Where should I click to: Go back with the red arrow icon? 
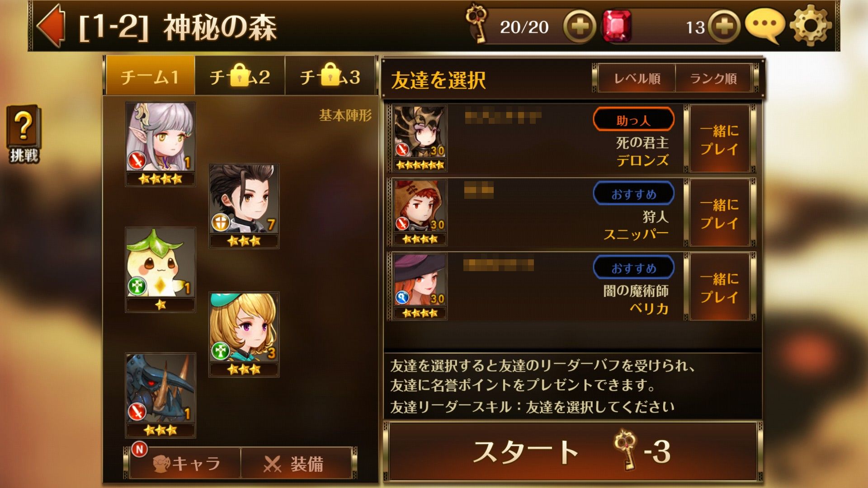pyautogui.click(x=51, y=26)
